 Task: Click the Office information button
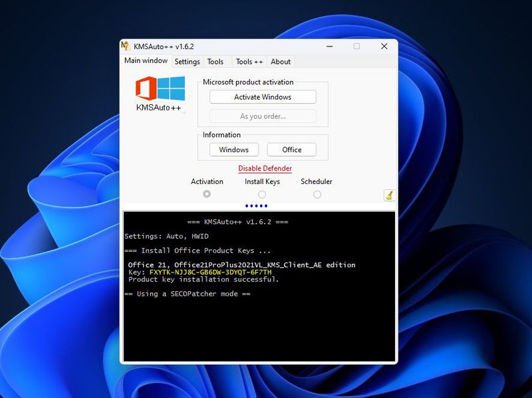(292, 149)
